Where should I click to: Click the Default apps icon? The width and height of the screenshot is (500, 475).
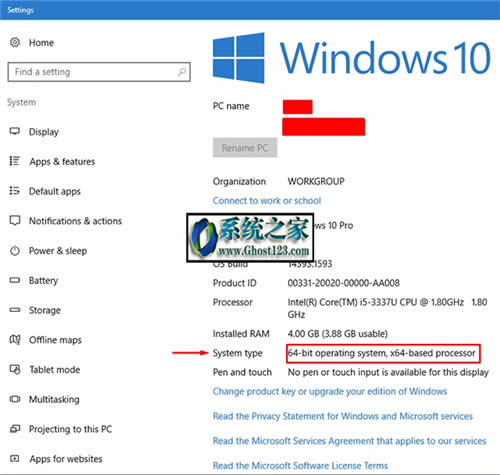[15, 191]
